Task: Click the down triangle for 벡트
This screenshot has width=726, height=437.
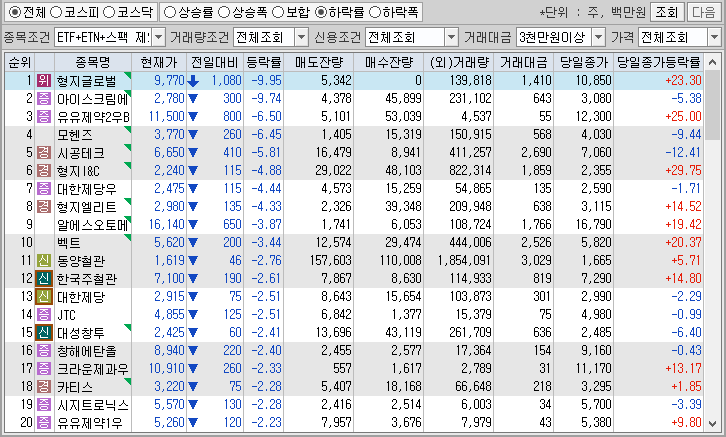Action: point(193,243)
